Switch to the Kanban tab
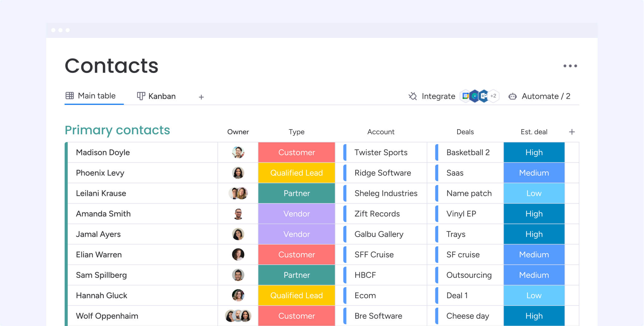Screen dimensions: 644x326 point(157,96)
